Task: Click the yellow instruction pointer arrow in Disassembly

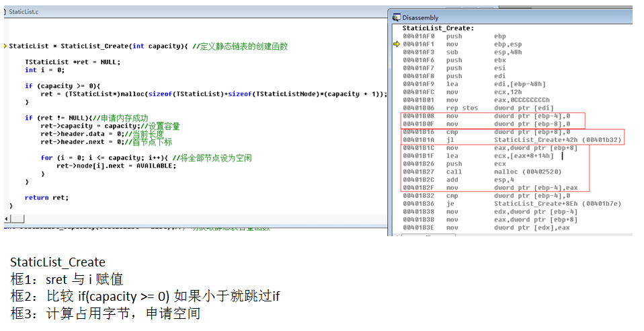Action: 397,44
